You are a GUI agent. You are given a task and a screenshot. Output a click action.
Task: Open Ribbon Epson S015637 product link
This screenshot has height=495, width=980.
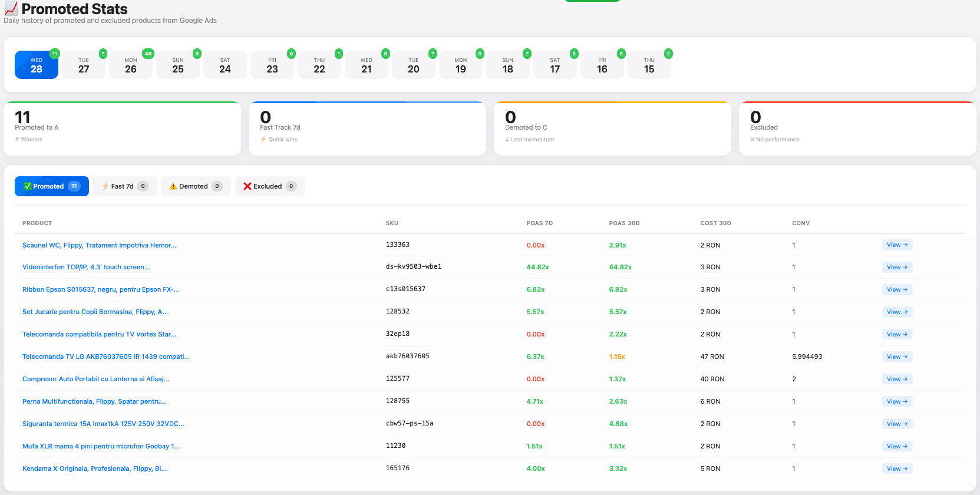point(101,289)
